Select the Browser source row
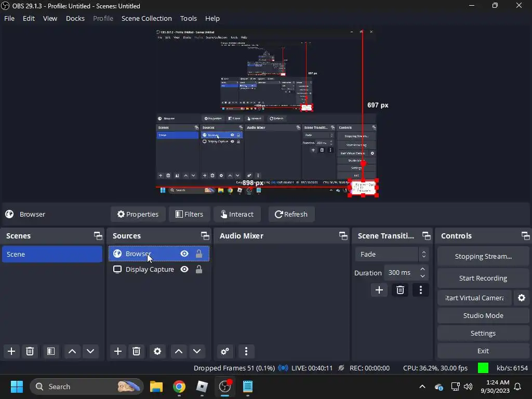 tap(159, 254)
